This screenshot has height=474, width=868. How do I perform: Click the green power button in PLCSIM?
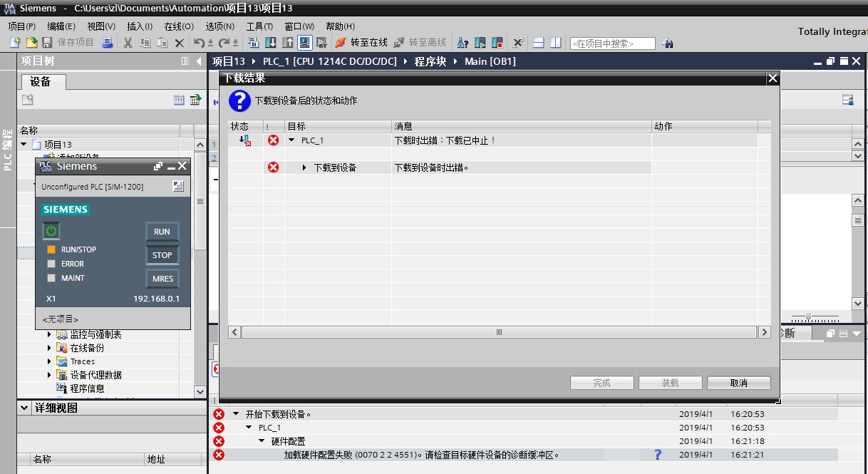coord(51,231)
